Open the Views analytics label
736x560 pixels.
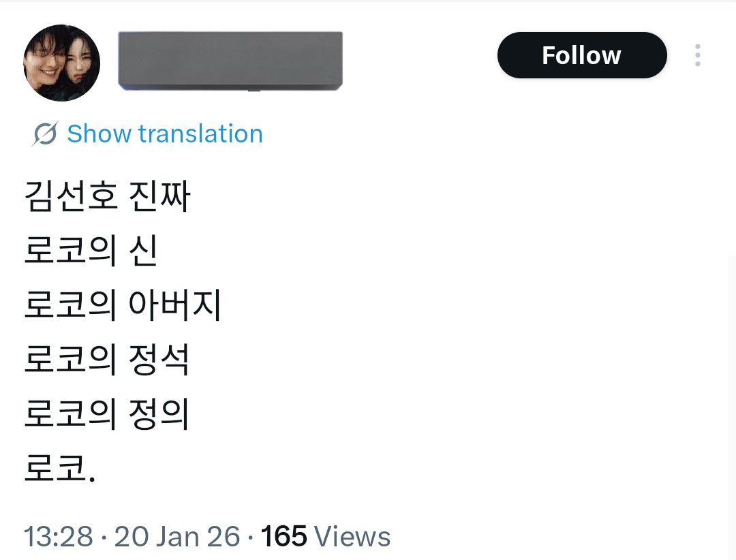(x=352, y=537)
